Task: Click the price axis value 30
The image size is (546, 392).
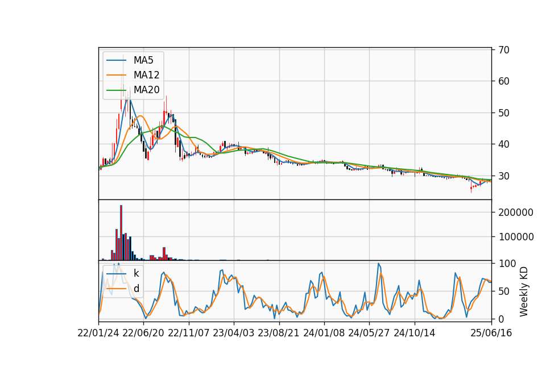Action: pyautogui.click(x=504, y=176)
